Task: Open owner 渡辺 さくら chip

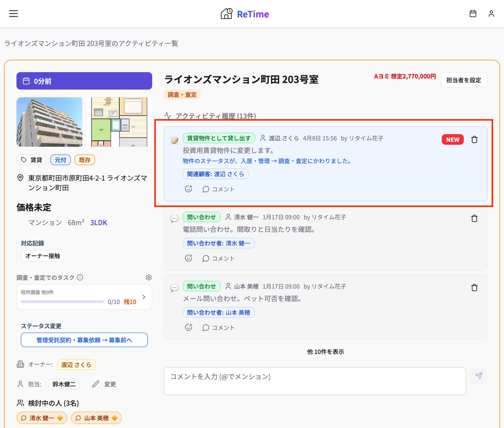Action: [76, 364]
